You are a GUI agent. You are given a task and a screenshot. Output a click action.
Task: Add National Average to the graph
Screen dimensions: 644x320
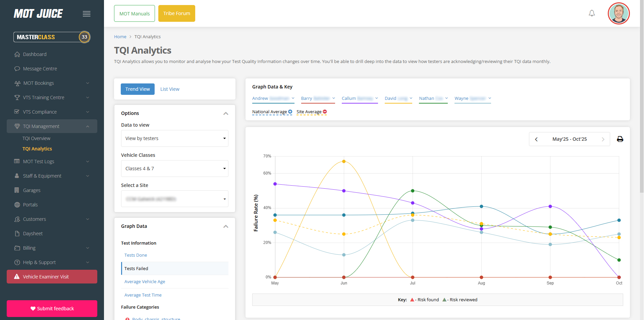point(290,112)
